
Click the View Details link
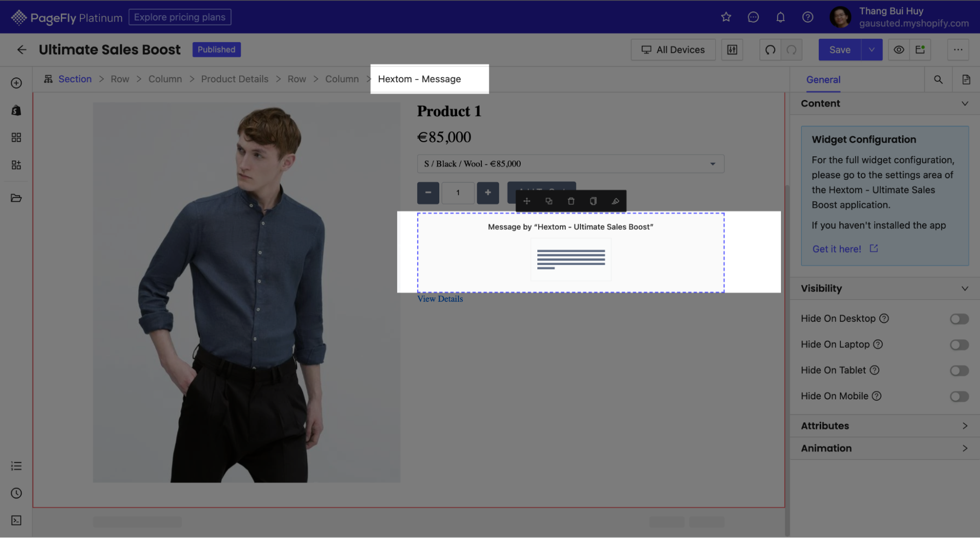tap(440, 299)
